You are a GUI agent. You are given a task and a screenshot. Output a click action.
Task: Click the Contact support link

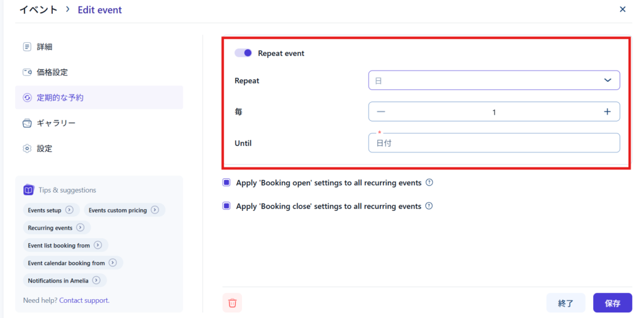84,300
